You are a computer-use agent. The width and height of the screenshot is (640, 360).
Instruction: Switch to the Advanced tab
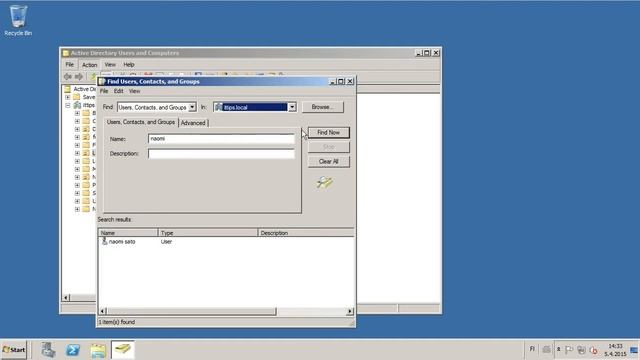(193, 123)
